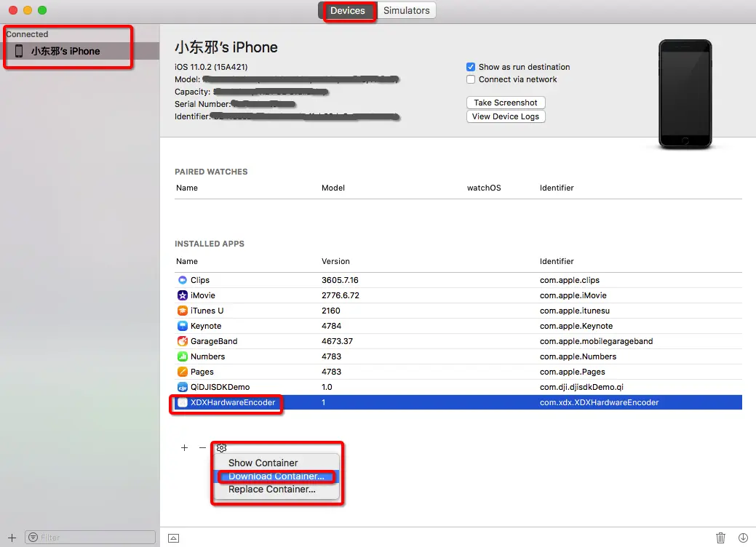This screenshot has height=547, width=756.
Task: Click the Numbers app icon
Action: (182, 356)
